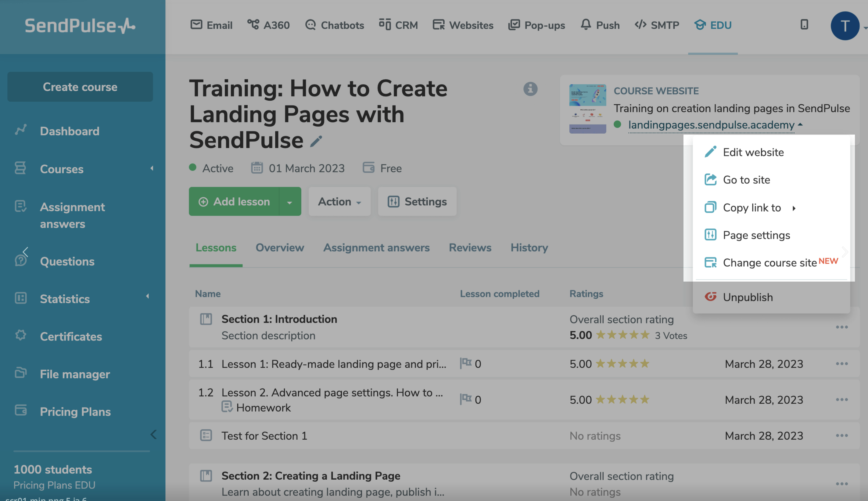Switch to the Lessons tab
This screenshot has width=868, height=501.
(x=216, y=248)
